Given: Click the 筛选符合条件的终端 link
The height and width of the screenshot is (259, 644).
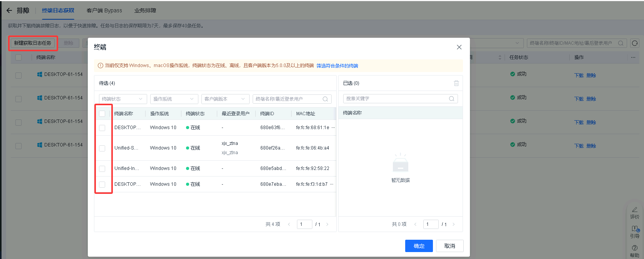Looking at the screenshot, I should [337, 66].
